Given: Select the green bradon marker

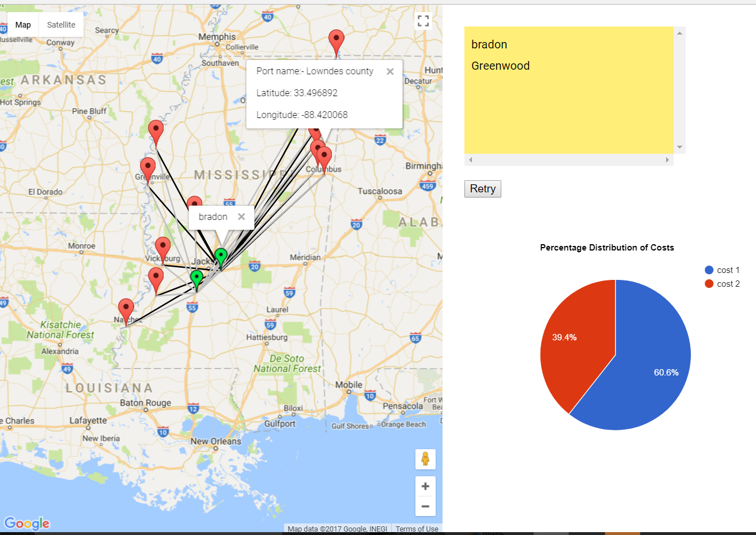Looking at the screenshot, I should 221,253.
